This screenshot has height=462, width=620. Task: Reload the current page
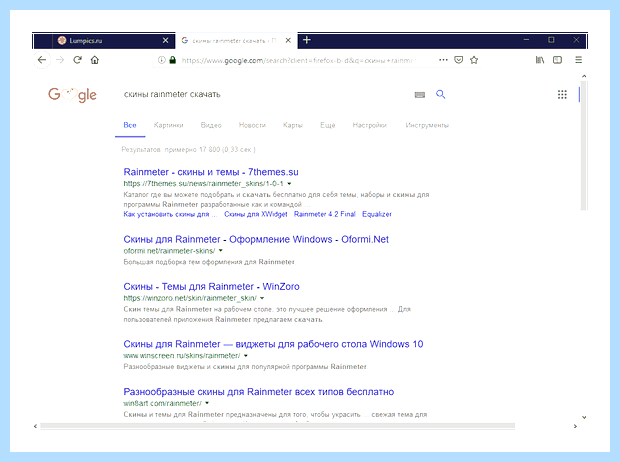(78, 60)
